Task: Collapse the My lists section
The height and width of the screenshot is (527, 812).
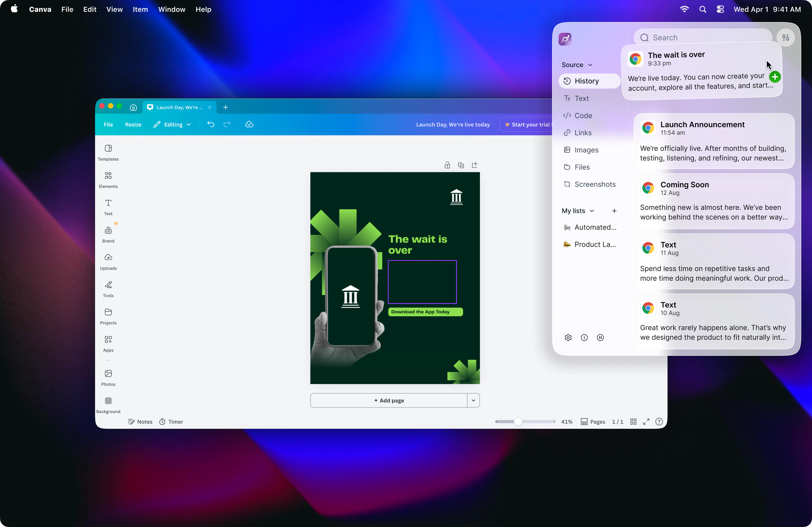Action: (x=592, y=211)
